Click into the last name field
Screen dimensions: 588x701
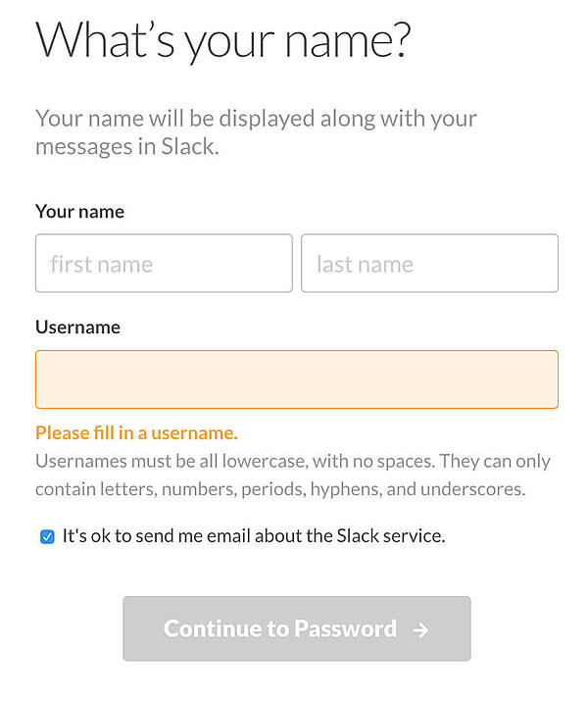[x=429, y=263]
